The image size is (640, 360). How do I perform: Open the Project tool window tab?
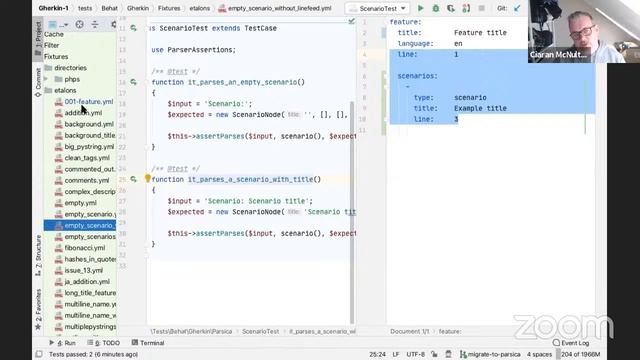pos(38,38)
